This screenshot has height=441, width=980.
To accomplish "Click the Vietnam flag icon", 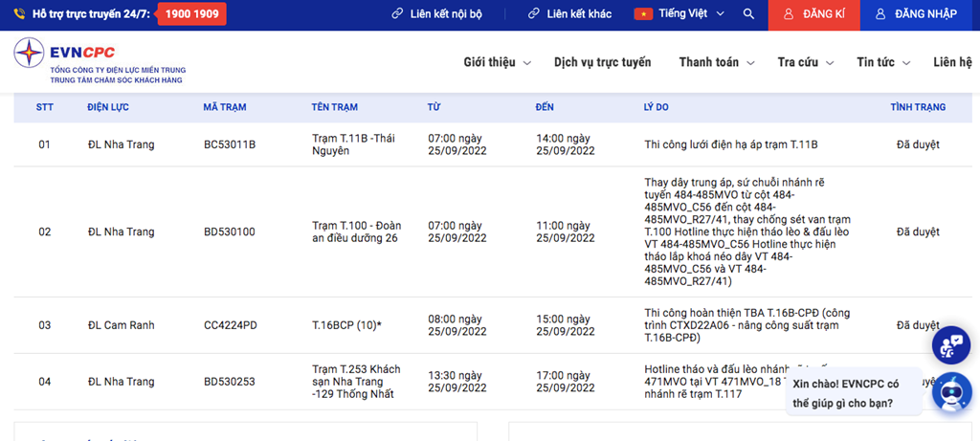I will pyautogui.click(x=643, y=14).
